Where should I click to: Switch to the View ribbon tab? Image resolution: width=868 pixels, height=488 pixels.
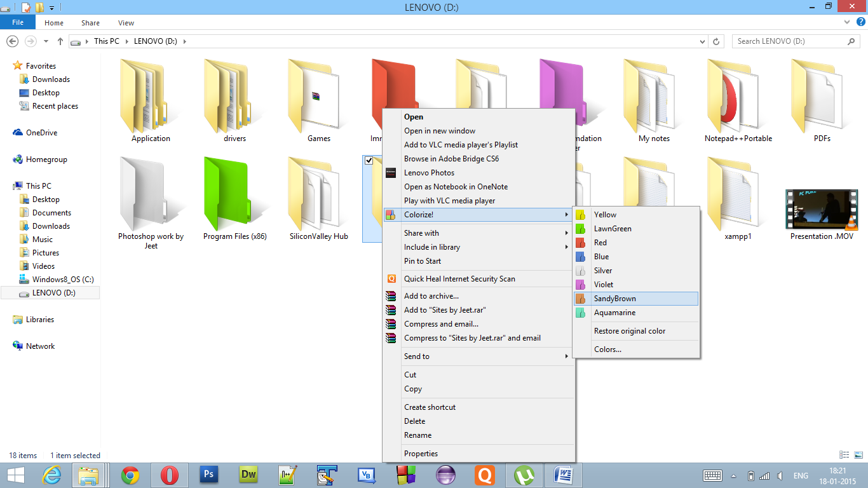pyautogui.click(x=125, y=22)
